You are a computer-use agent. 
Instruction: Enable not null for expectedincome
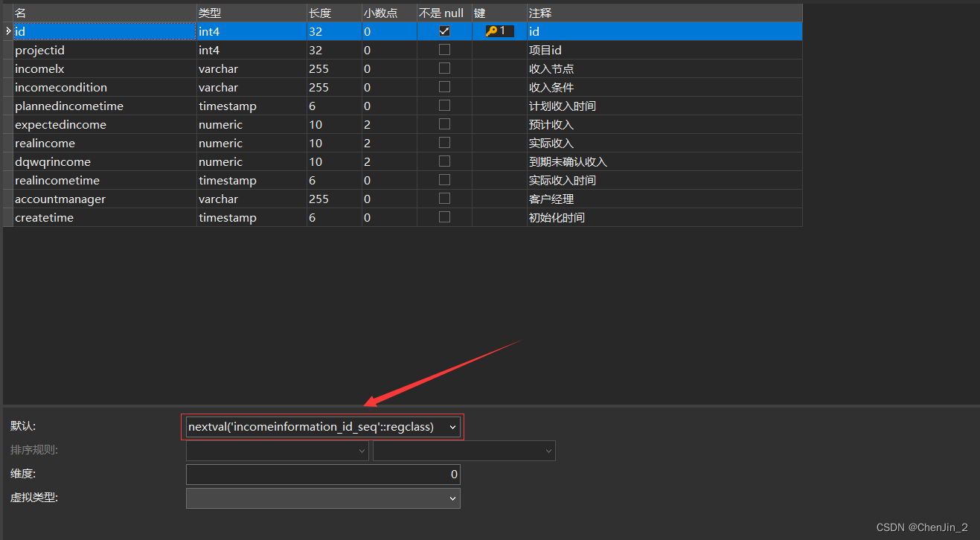pyautogui.click(x=444, y=124)
